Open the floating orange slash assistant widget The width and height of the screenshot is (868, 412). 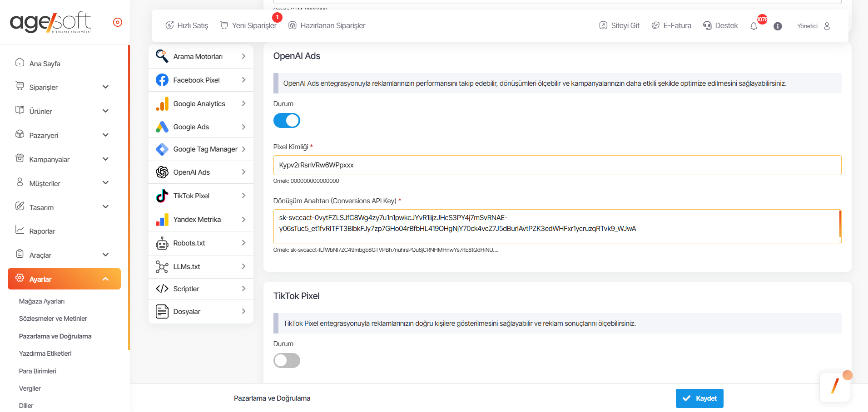point(835,387)
